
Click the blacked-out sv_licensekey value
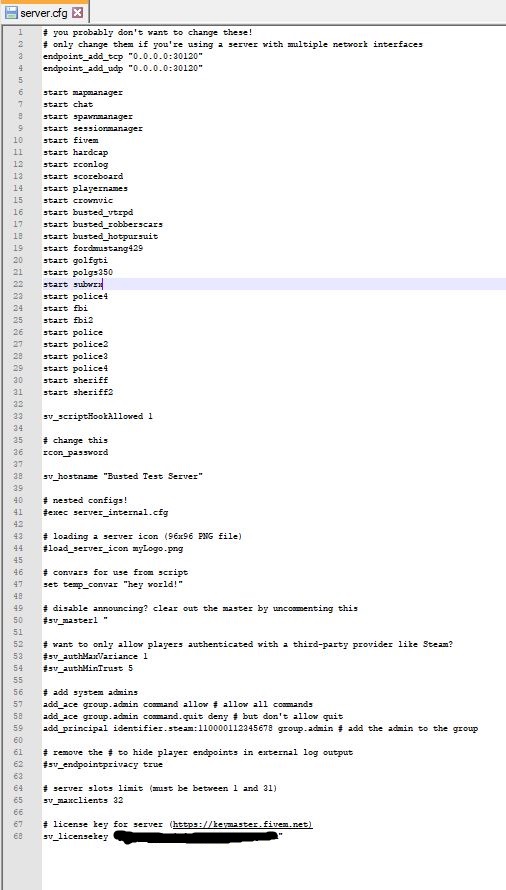(x=197, y=837)
